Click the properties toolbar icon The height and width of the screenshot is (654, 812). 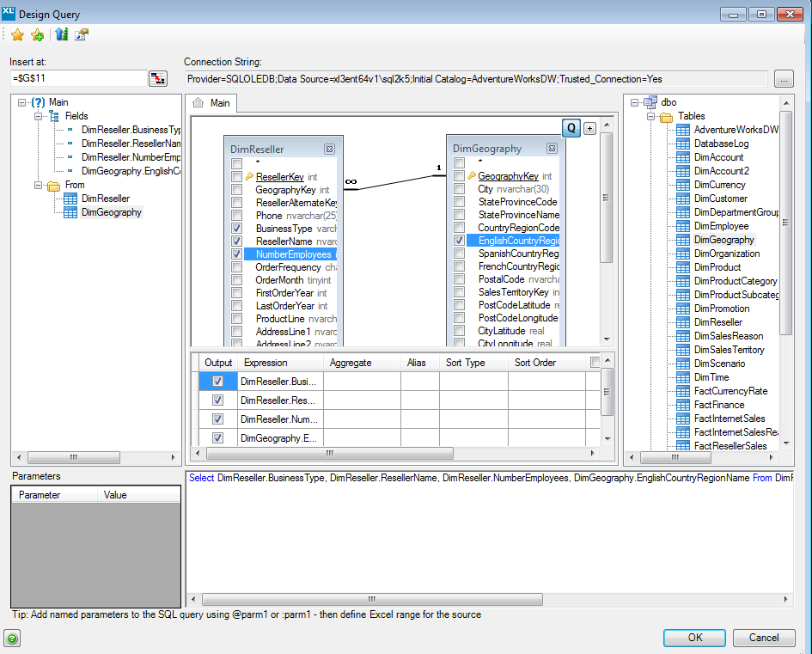coord(82,34)
